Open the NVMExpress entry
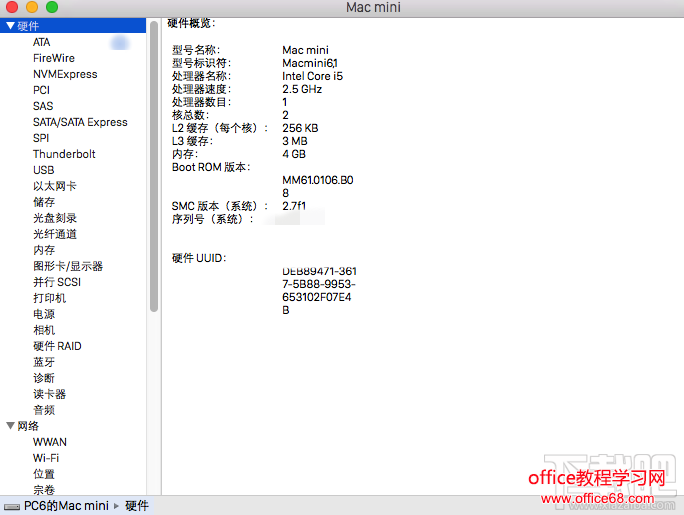This screenshot has width=684, height=515. (65, 74)
